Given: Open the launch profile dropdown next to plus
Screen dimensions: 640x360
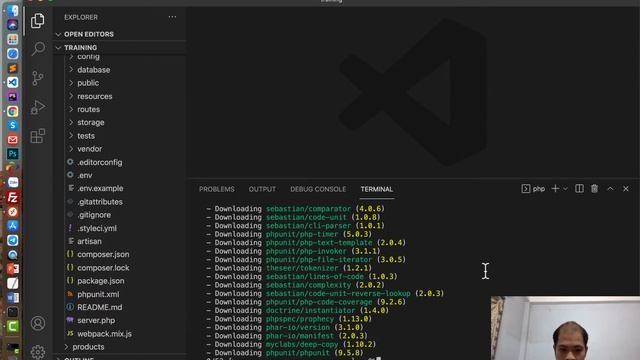Looking at the screenshot, I should (565, 189).
